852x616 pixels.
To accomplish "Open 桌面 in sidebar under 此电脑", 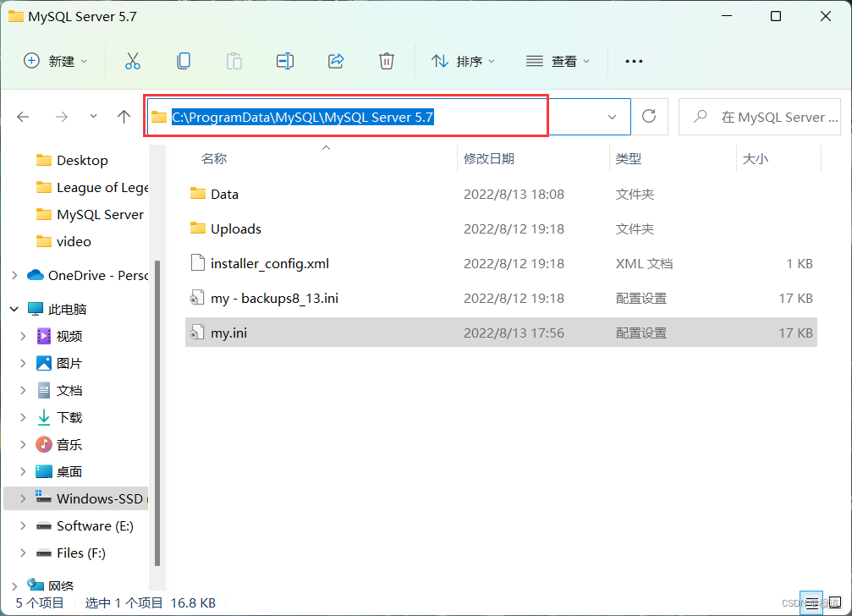I will click(x=59, y=472).
